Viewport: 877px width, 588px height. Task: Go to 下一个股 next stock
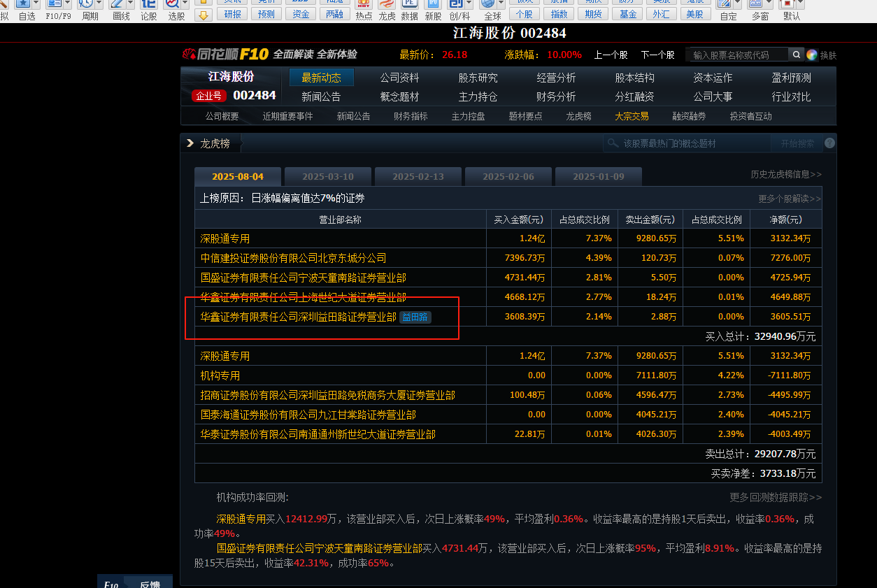(x=658, y=55)
